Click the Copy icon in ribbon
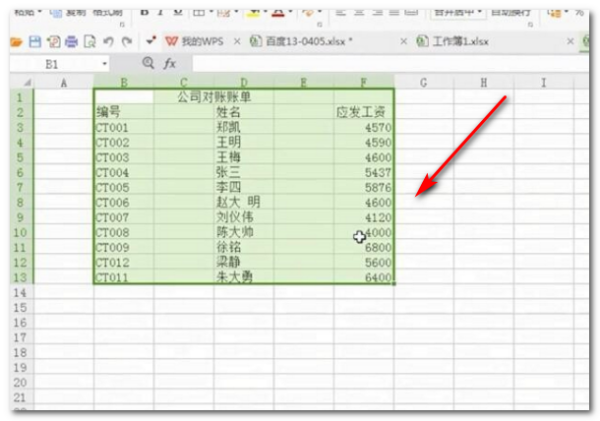 [x=56, y=13]
